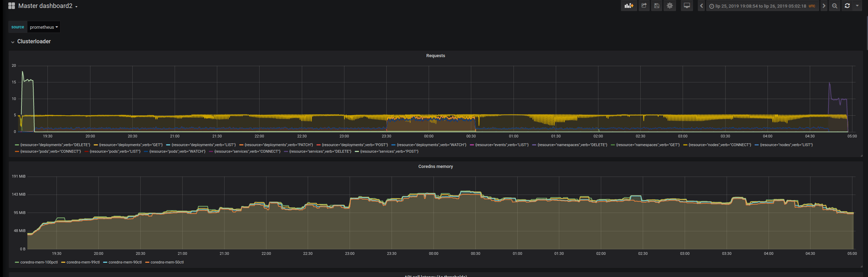Toggle coredns-mem-90pctl series label
Viewport: 868px width, 277px height.
click(x=125, y=262)
